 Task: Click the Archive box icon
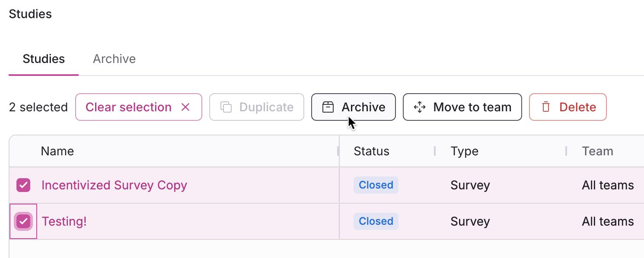pos(328,107)
